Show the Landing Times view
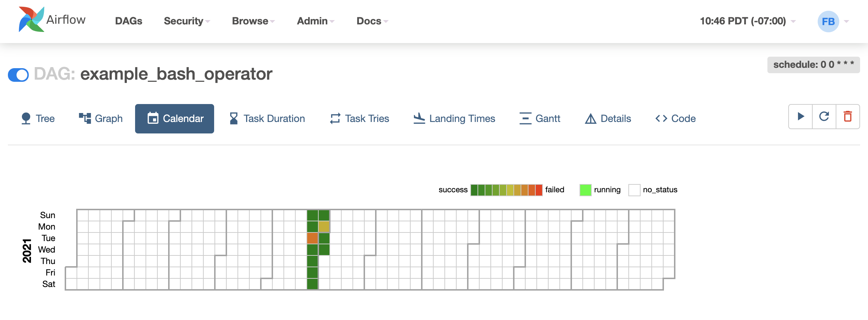Image resolution: width=868 pixels, height=320 pixels. pyautogui.click(x=454, y=119)
